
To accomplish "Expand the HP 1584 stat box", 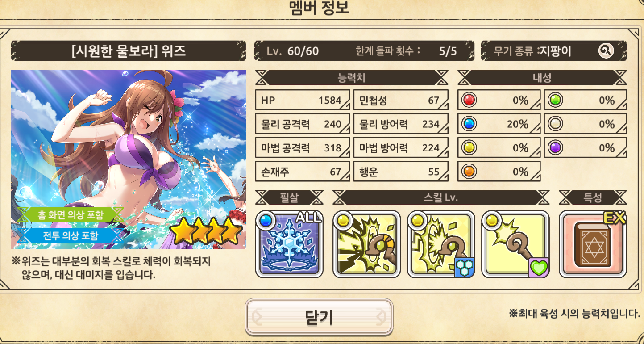I will (x=303, y=100).
